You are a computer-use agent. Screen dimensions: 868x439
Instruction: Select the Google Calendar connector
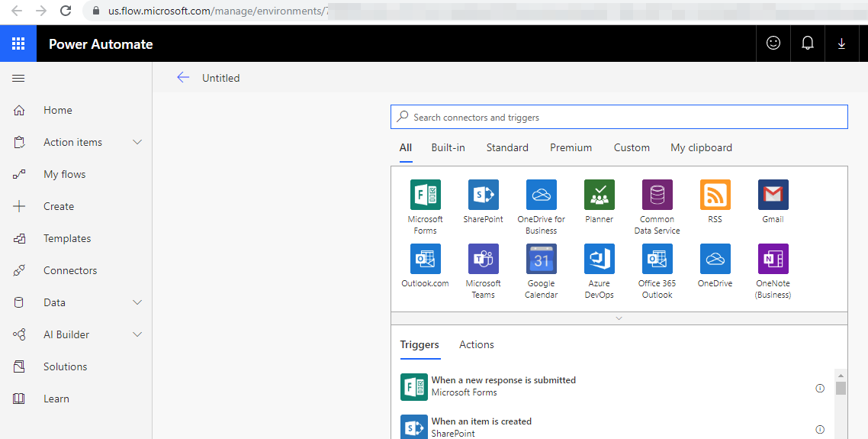tap(541, 259)
